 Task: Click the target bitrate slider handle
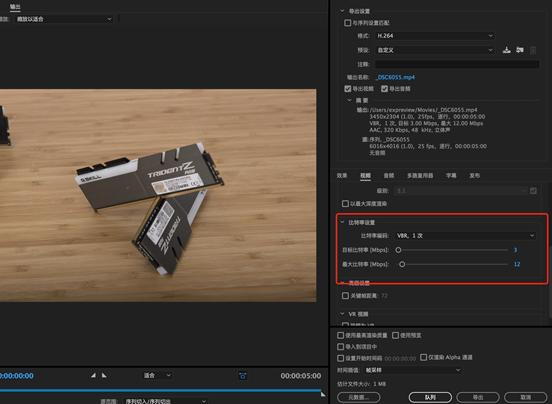398,250
